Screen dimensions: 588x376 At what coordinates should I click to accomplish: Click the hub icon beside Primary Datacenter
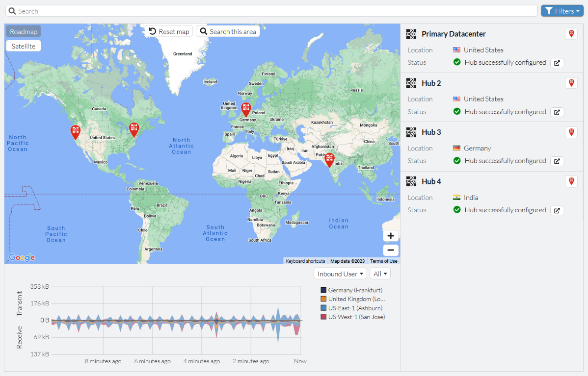pos(411,34)
